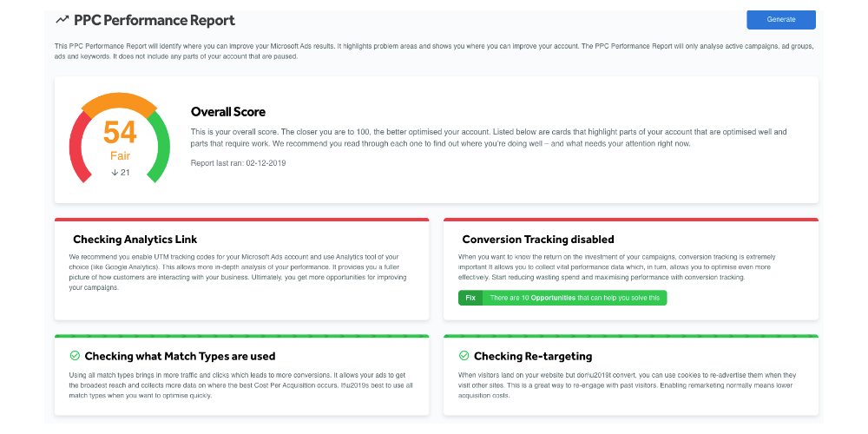868x434 pixels.
Task: Click the Fair rating label in gauge
Action: pos(120,156)
